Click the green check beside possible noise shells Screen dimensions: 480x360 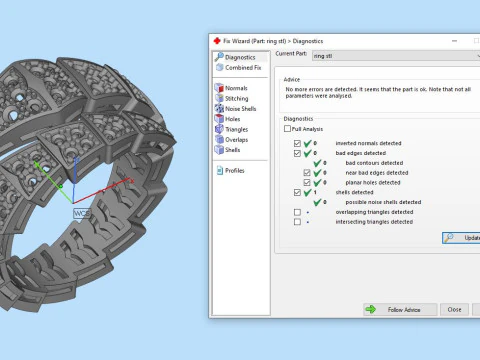pos(317,202)
